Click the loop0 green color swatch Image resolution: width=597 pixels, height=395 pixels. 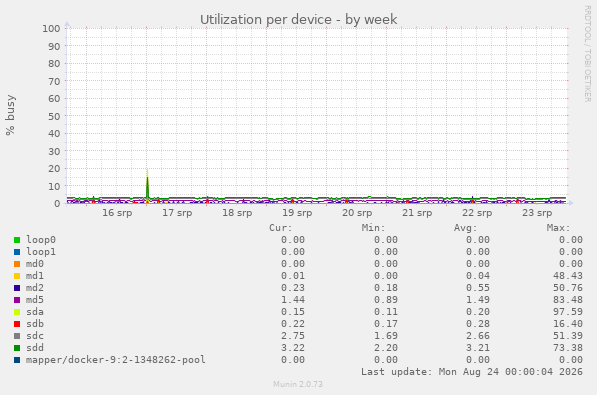(17, 240)
